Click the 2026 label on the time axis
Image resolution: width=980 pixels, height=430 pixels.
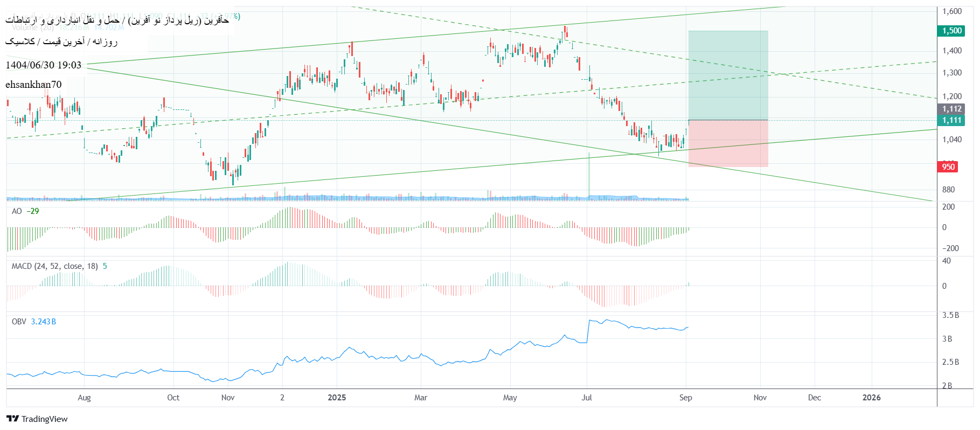pos(871,398)
